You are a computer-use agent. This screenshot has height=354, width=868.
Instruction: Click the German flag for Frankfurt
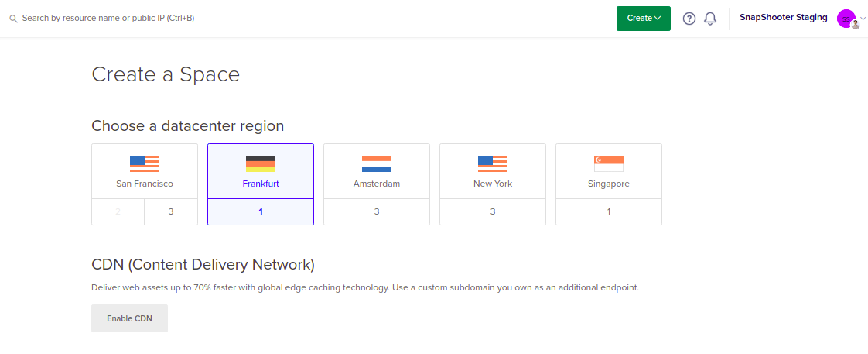click(x=261, y=164)
